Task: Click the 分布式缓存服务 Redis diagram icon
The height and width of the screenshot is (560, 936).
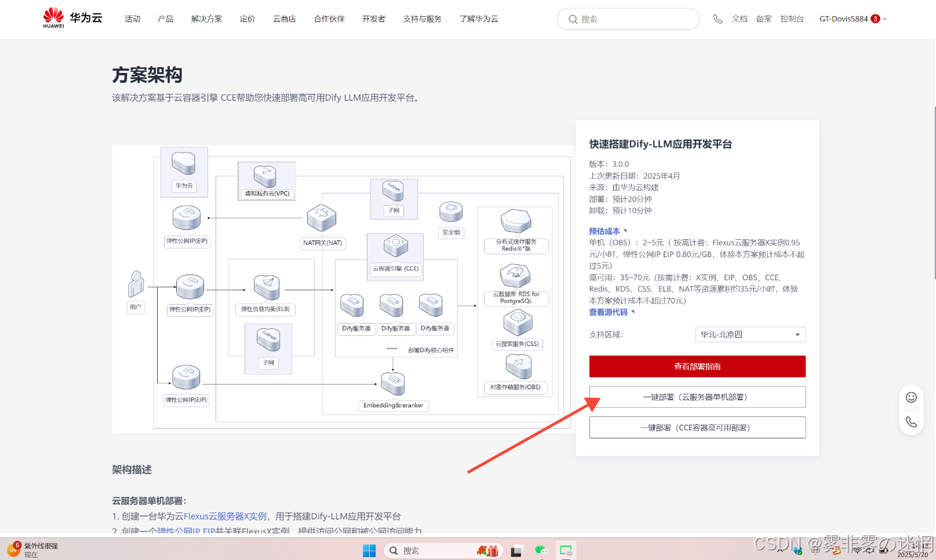Action: click(x=516, y=221)
